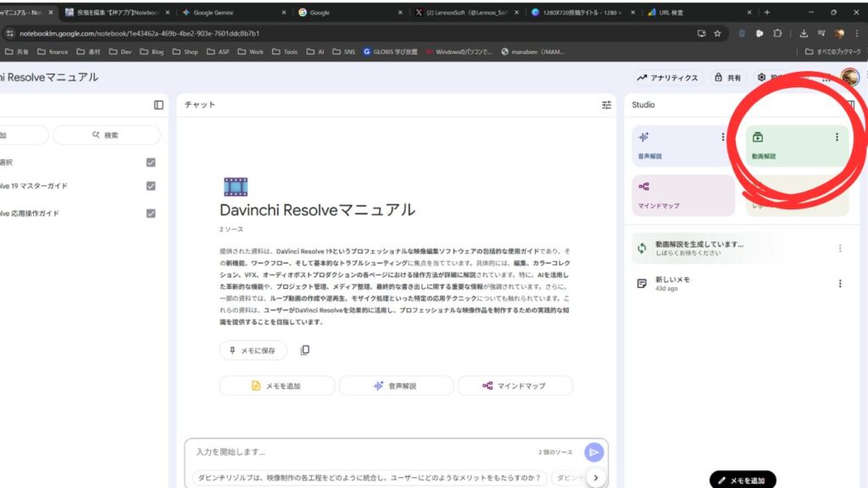
Task: Open more options for generating 動画解説 item
Action: click(x=840, y=248)
